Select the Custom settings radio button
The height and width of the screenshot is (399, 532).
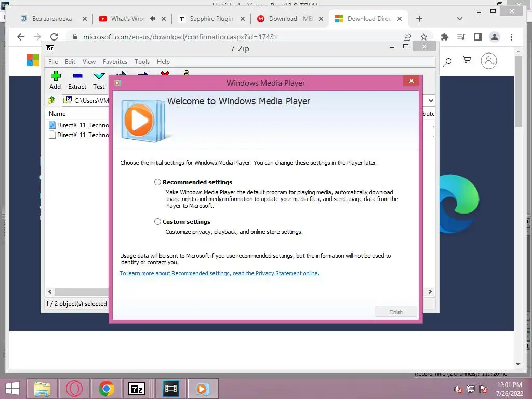coord(157,221)
